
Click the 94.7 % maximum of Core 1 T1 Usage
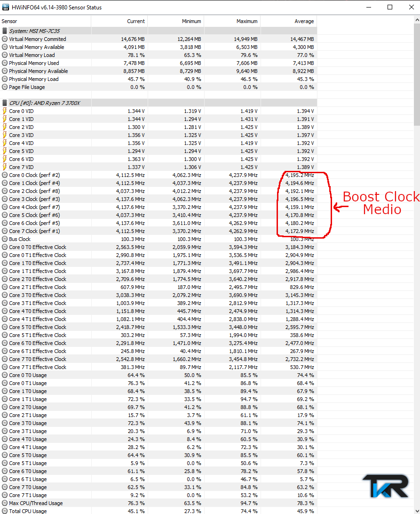(x=249, y=399)
